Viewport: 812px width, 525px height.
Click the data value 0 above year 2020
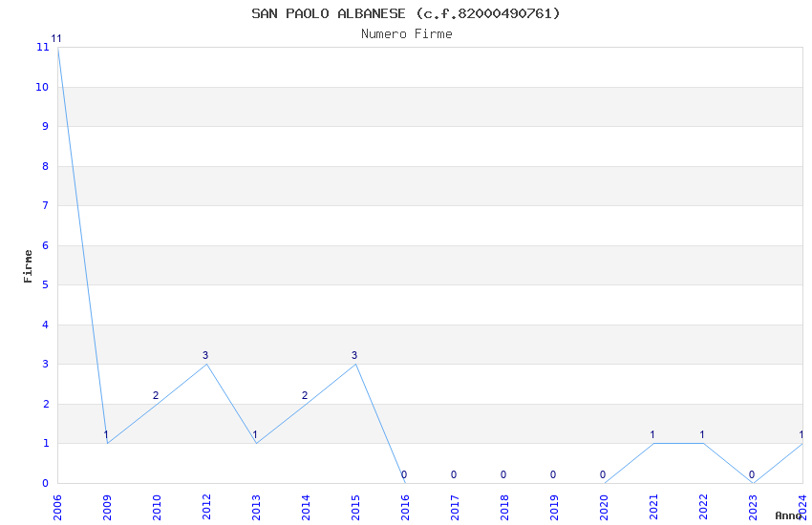(603, 474)
